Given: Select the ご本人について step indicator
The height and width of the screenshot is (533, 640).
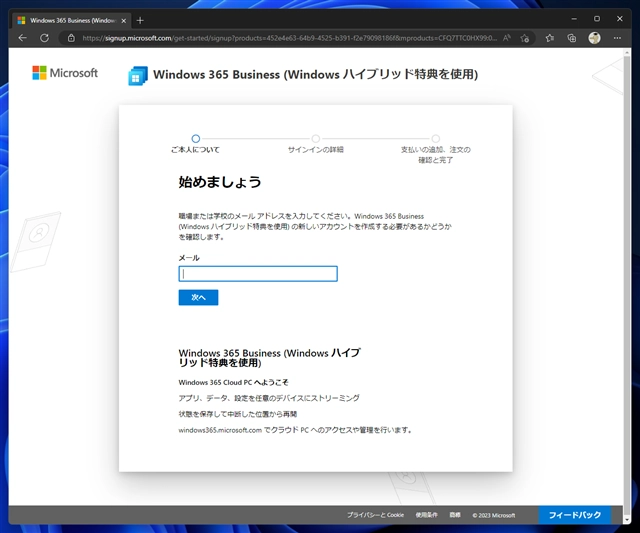Looking at the screenshot, I should click(196, 144).
